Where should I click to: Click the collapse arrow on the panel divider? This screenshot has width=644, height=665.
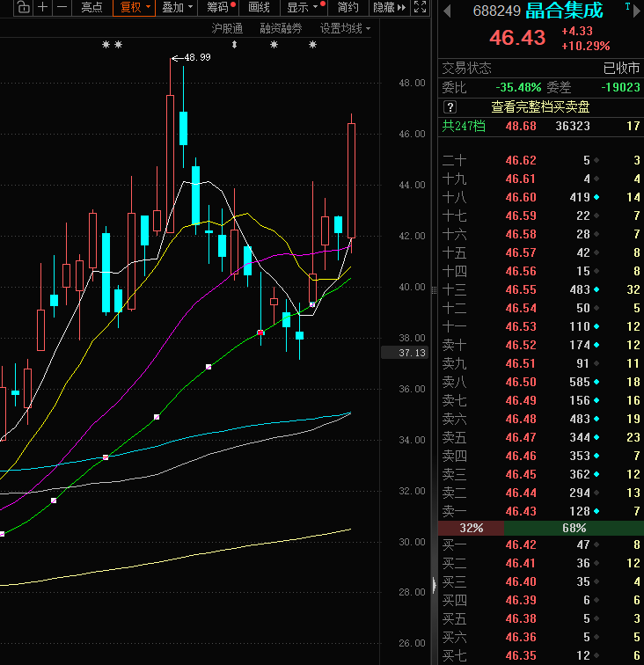coord(434,585)
